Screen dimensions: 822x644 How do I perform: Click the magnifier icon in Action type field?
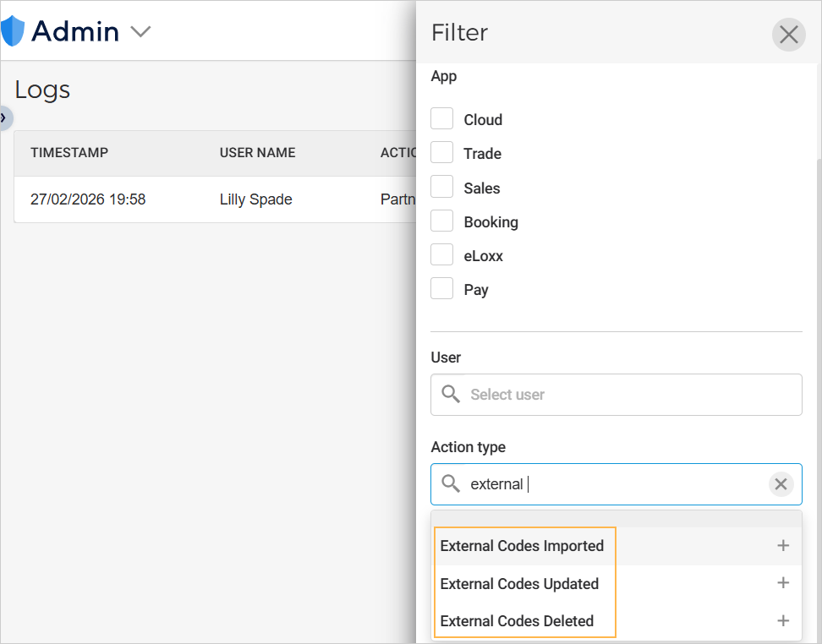coord(452,484)
